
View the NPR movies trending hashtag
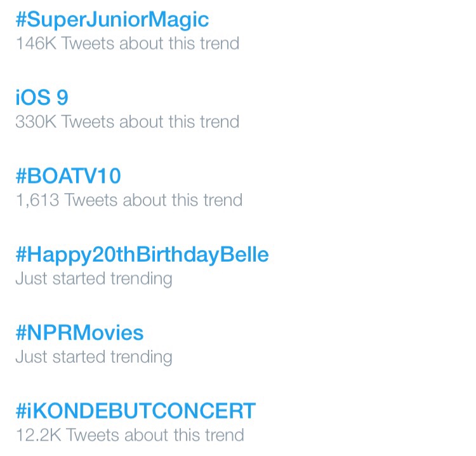click(79, 333)
